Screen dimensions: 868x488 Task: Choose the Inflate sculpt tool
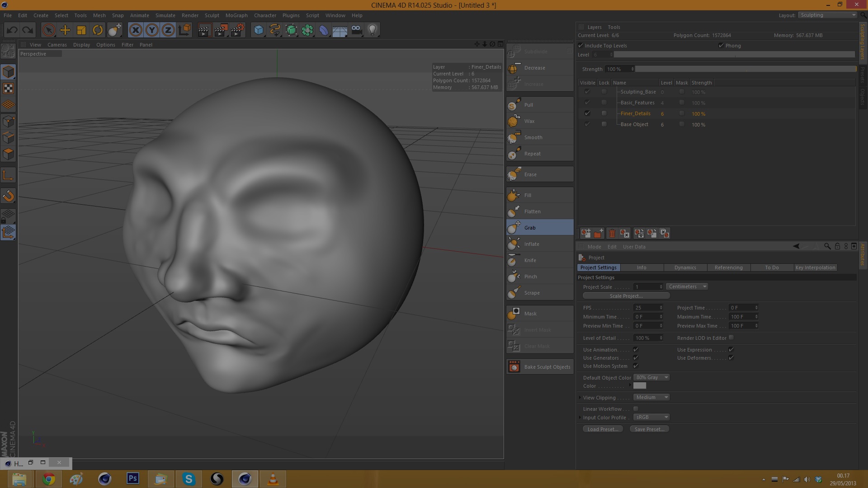531,244
